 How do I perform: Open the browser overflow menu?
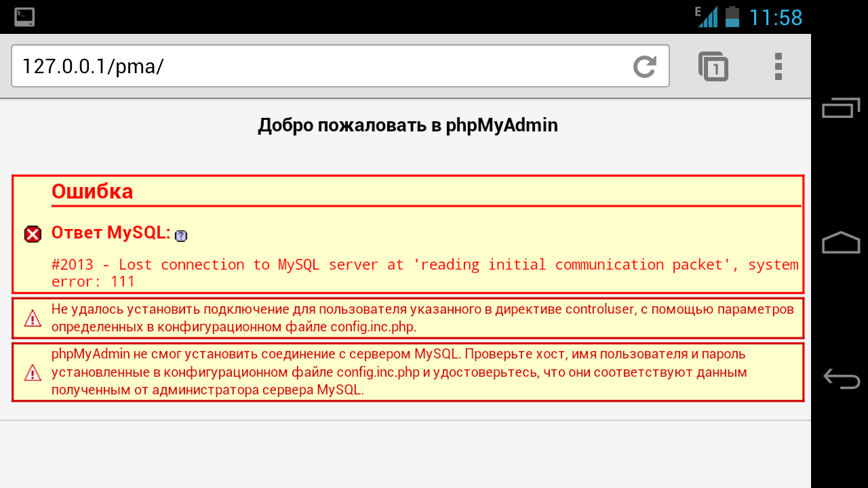pos(778,66)
